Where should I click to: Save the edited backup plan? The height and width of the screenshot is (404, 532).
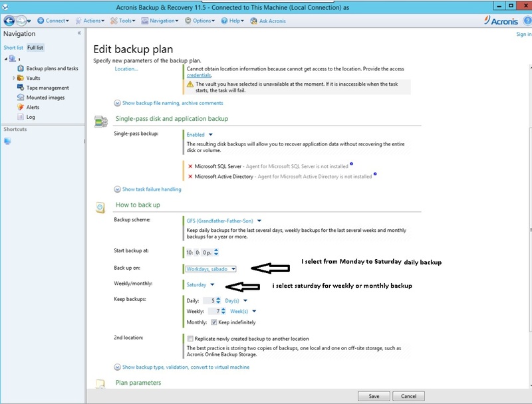374,395
